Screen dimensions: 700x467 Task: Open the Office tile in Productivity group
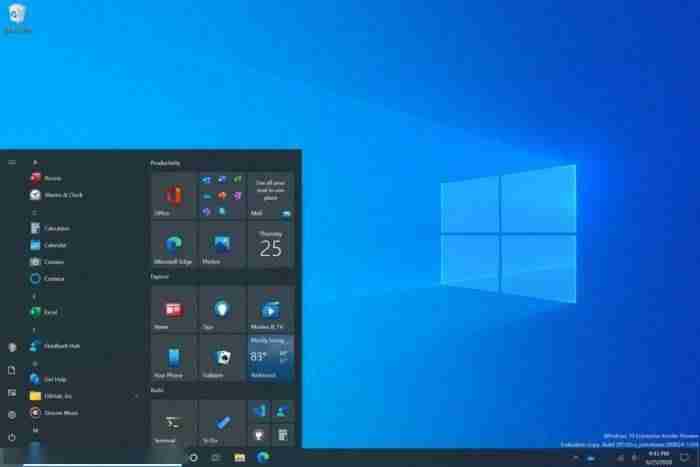coord(173,196)
